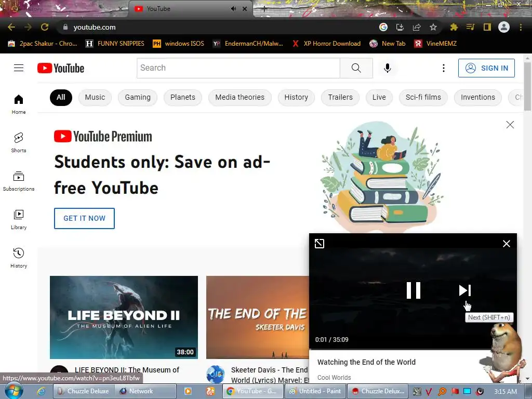Select the Sci-fi films chip
This screenshot has width=532, height=399.
[423, 97]
